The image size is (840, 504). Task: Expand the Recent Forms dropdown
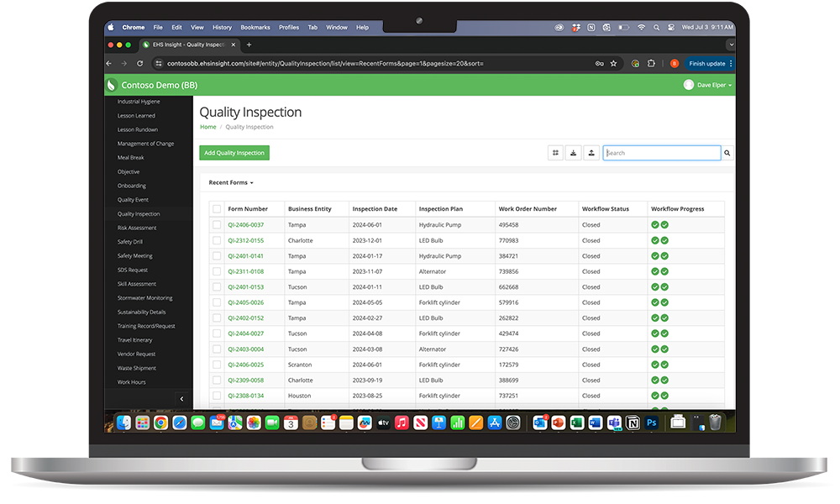[x=231, y=182]
